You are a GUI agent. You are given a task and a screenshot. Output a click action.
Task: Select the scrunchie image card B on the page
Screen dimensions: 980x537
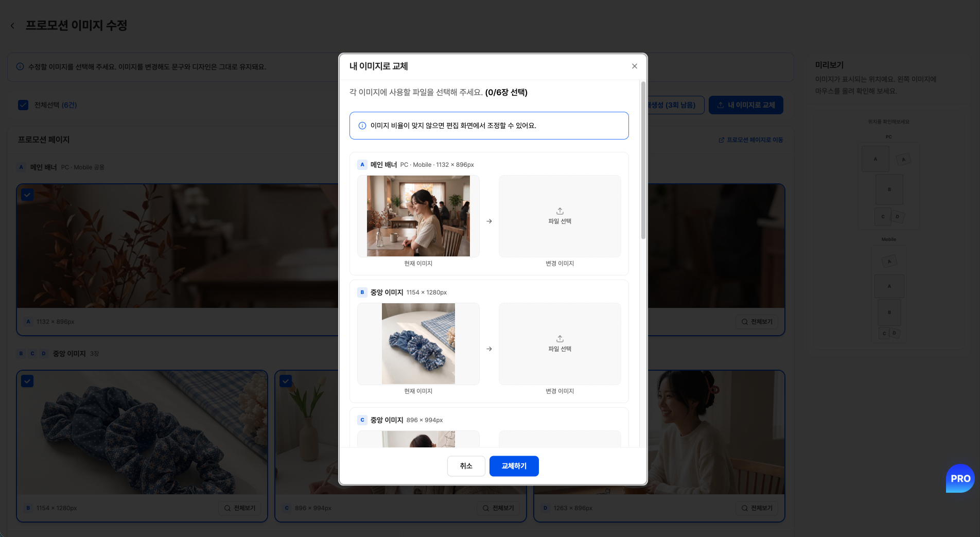[142, 446]
